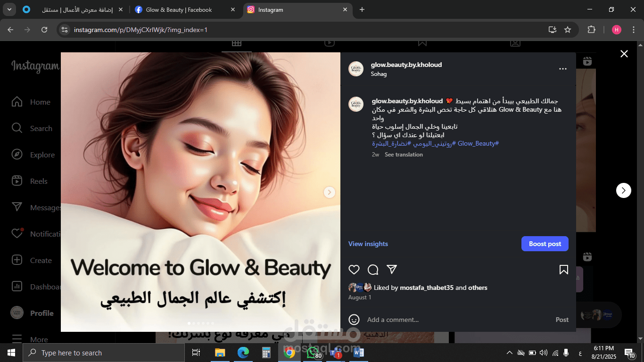Open the emoji picker in the comment box

(x=354, y=320)
